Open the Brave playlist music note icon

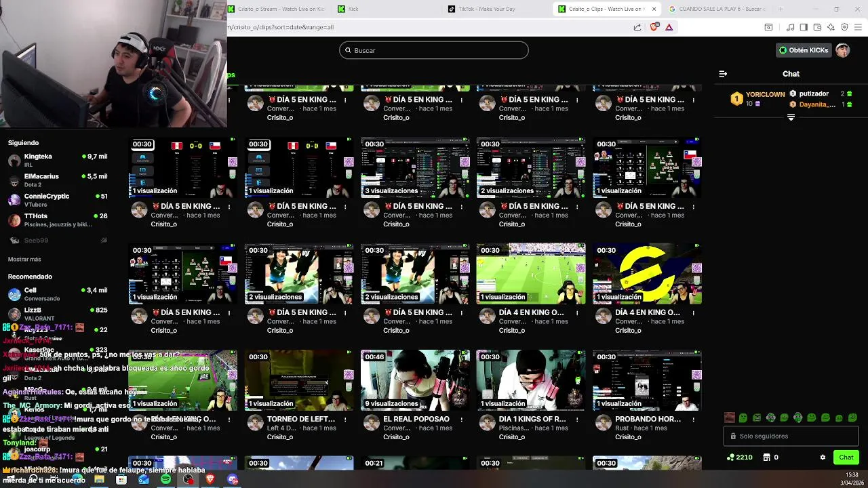coord(790,27)
